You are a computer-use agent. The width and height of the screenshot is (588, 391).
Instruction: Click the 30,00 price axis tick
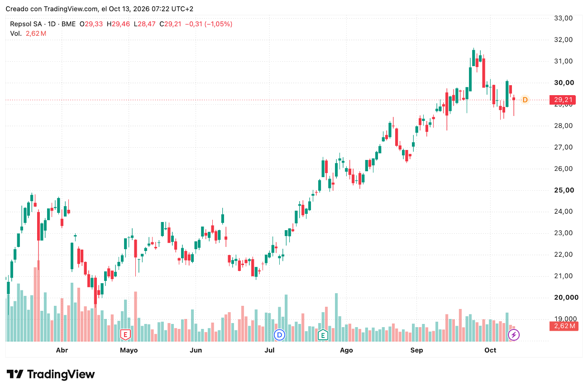click(564, 82)
